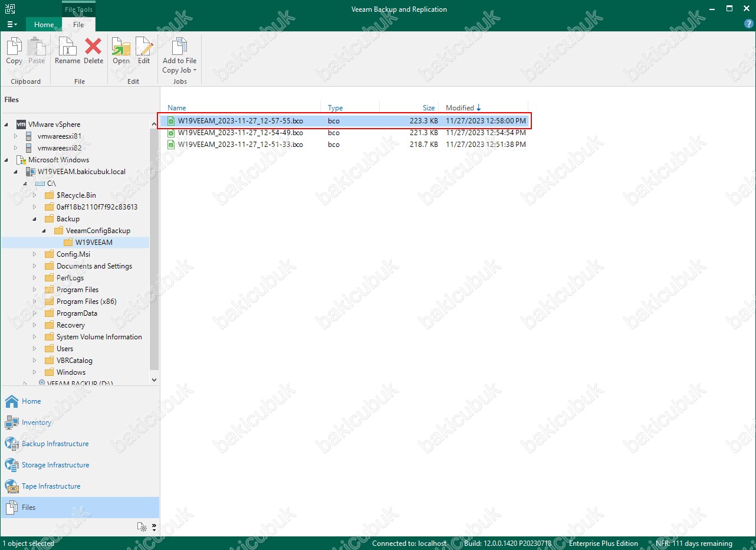Expand the $Recycle.Bin folder
Viewport: 756px width, 550px height.
35,195
